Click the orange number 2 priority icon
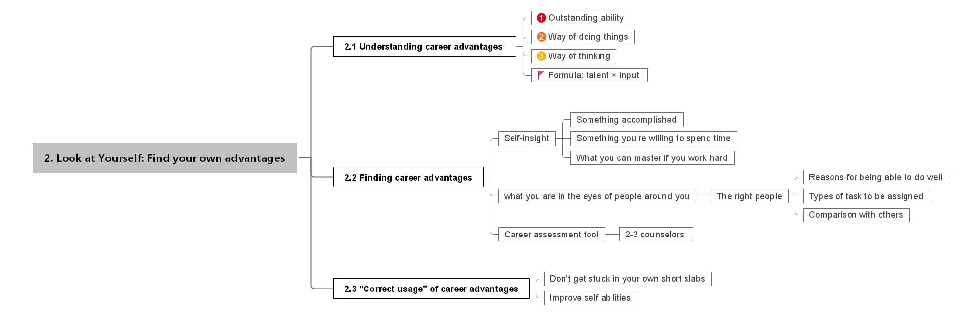980x315 pixels. coord(541,37)
